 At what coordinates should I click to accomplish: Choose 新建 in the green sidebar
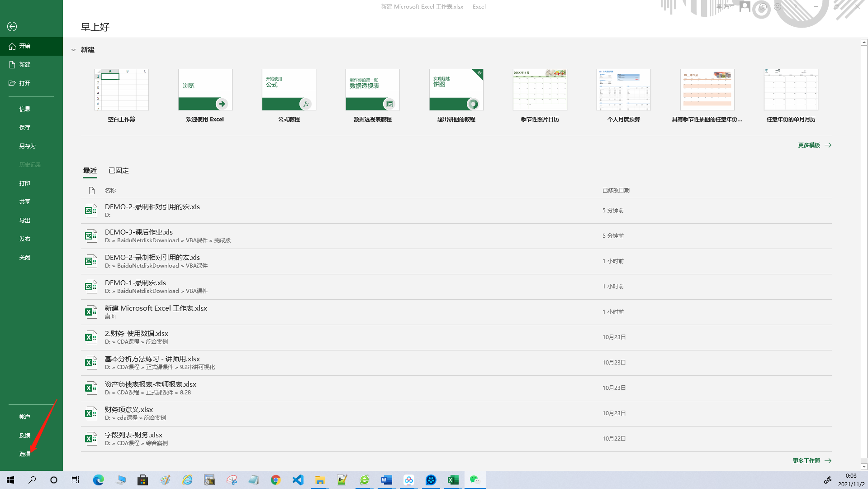tap(31, 65)
